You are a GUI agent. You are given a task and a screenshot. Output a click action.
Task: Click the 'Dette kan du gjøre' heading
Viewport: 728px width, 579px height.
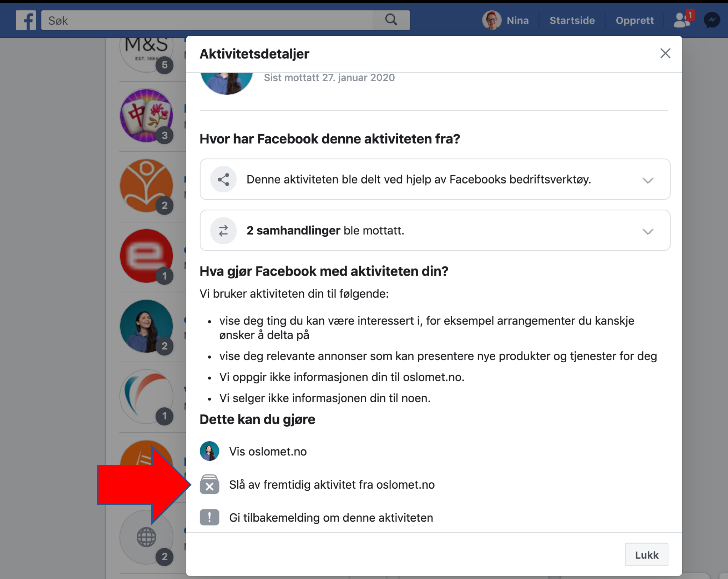[257, 419]
